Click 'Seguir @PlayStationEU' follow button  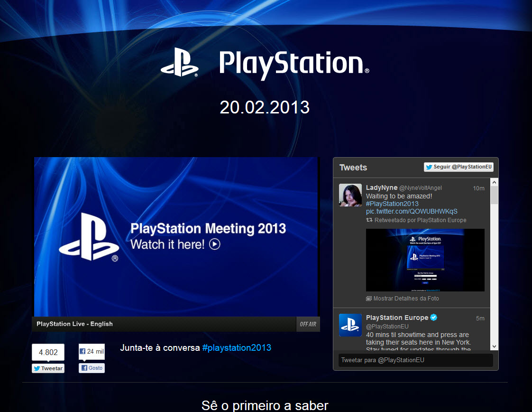click(x=459, y=167)
